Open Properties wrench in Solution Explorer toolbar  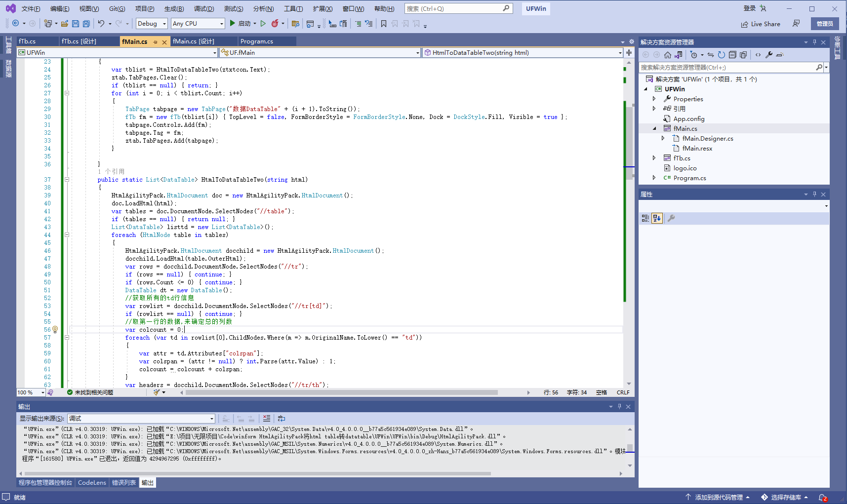[769, 55]
